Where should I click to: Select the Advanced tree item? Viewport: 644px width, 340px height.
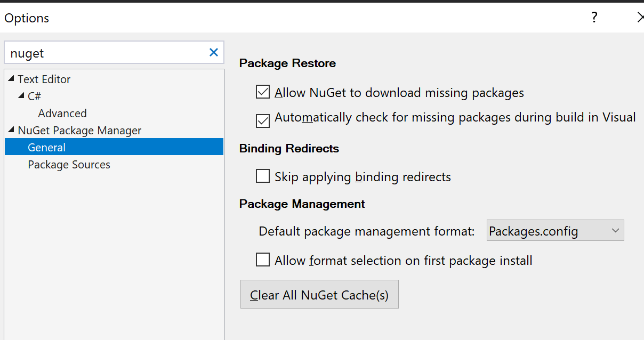point(62,114)
